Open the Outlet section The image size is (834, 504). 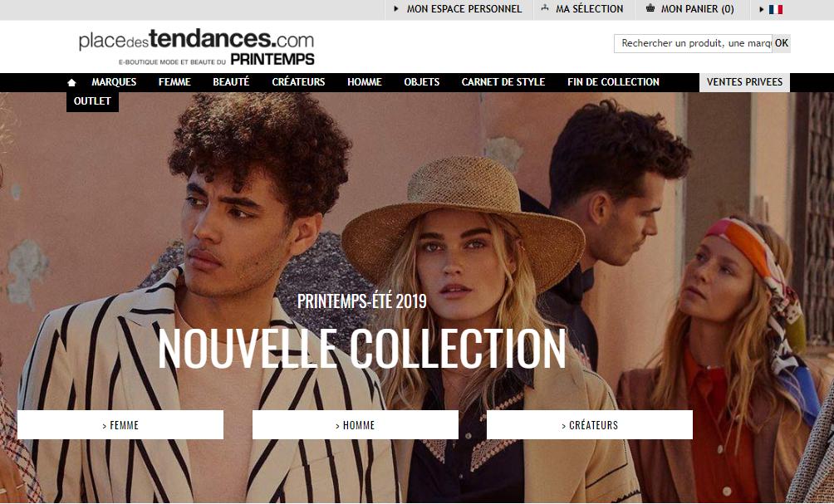(92, 101)
